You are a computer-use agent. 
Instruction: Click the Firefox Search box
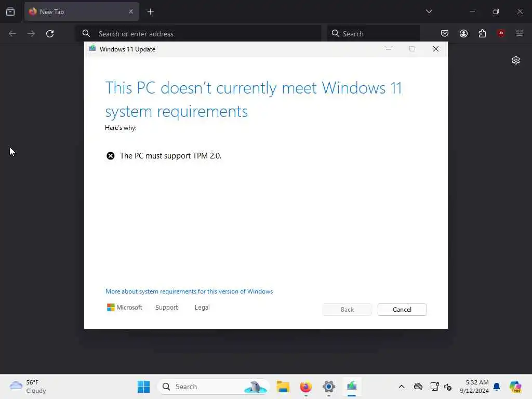click(x=373, y=34)
